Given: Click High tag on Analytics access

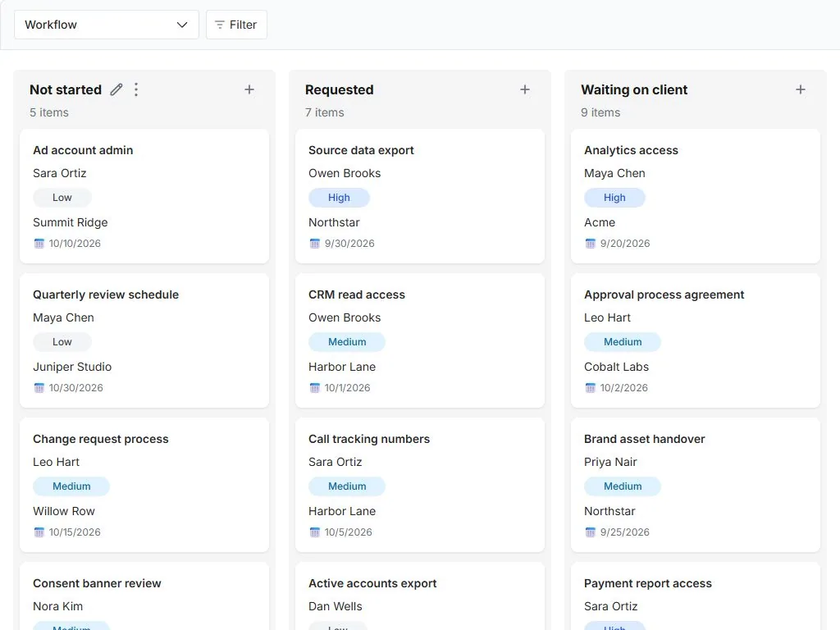Looking at the screenshot, I should point(614,198).
